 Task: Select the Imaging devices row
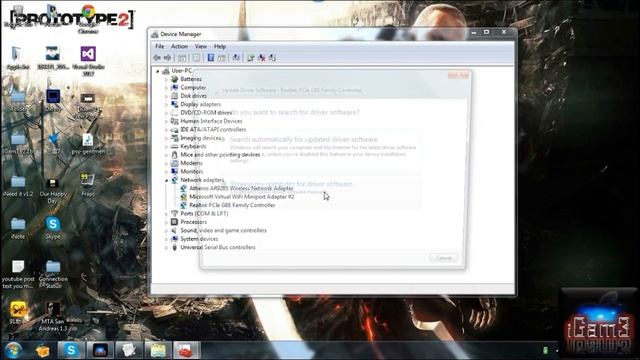click(196, 138)
